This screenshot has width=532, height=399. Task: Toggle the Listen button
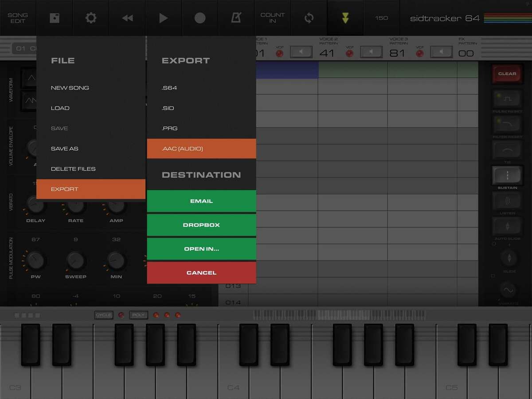coord(508,201)
